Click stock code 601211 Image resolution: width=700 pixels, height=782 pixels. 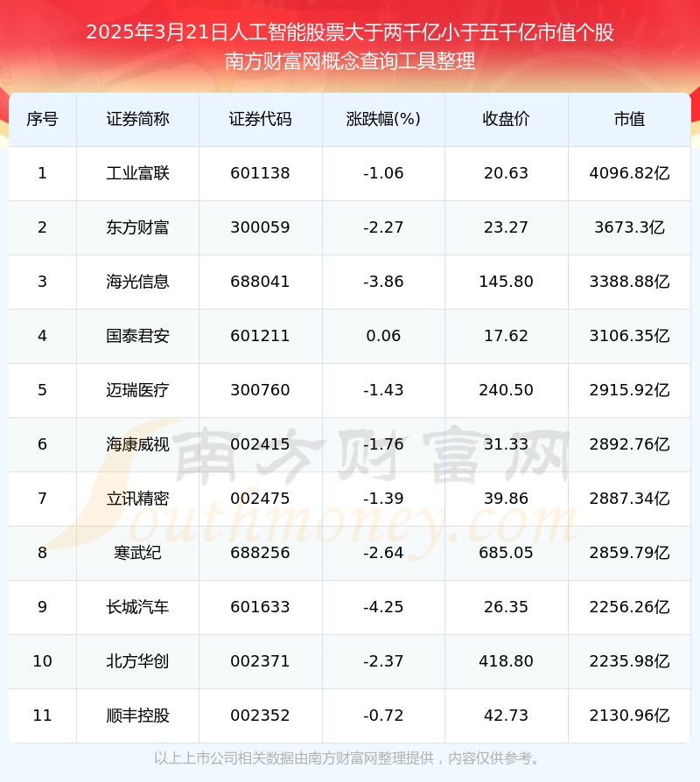(x=260, y=336)
